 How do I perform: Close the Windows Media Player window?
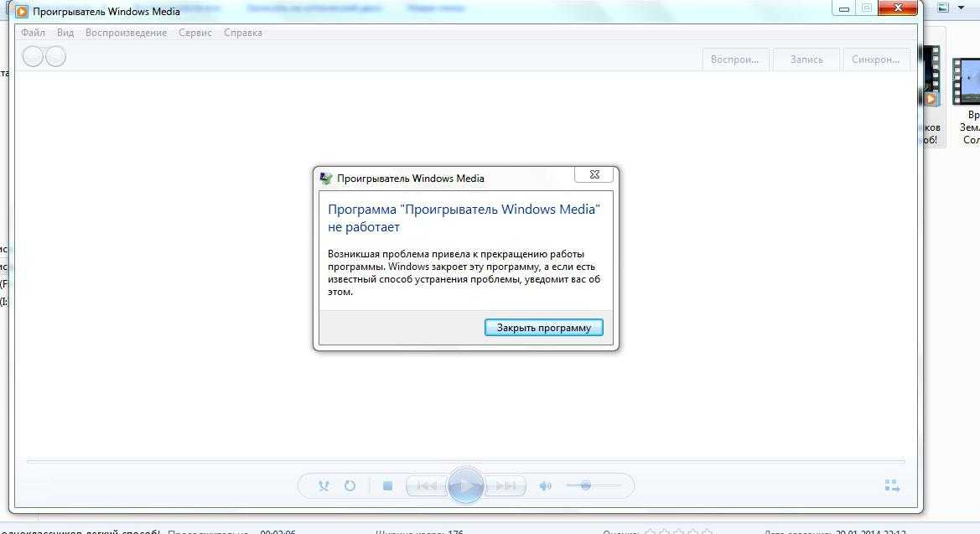[898, 8]
